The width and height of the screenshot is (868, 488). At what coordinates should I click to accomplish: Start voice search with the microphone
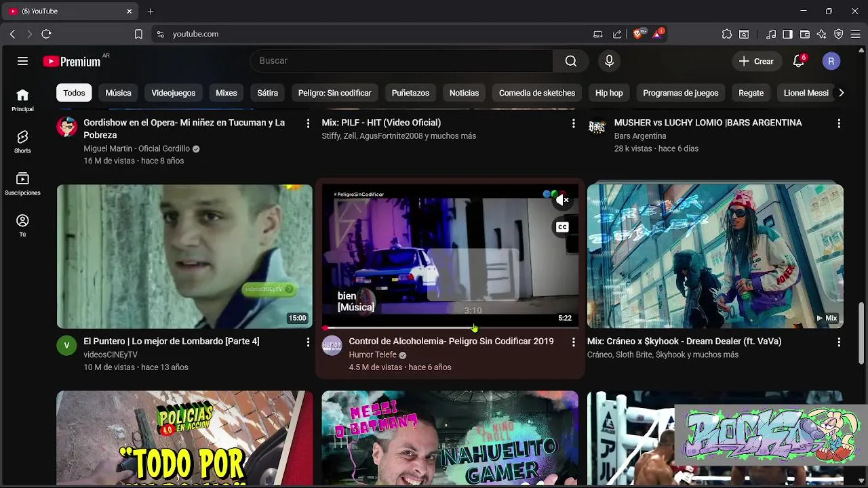(x=609, y=61)
